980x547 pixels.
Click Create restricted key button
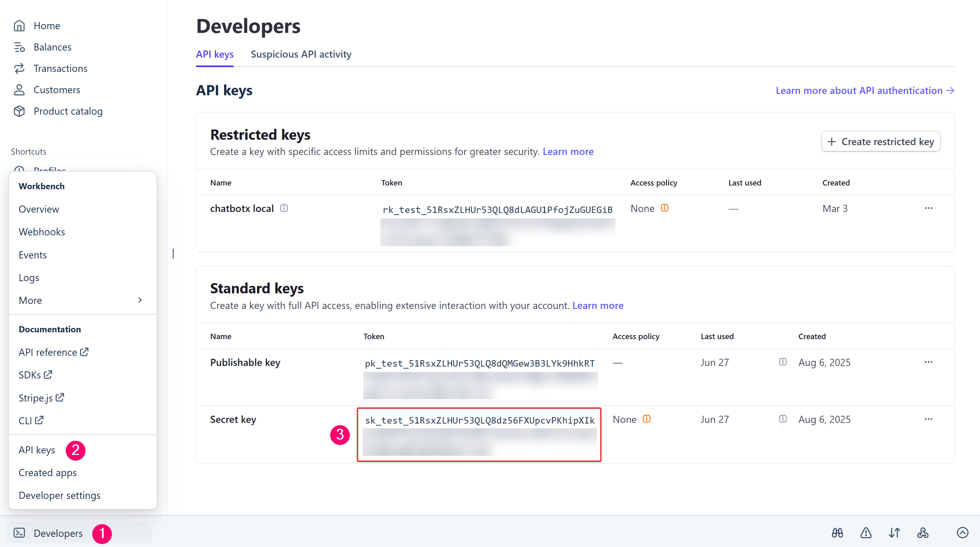pyautogui.click(x=880, y=141)
